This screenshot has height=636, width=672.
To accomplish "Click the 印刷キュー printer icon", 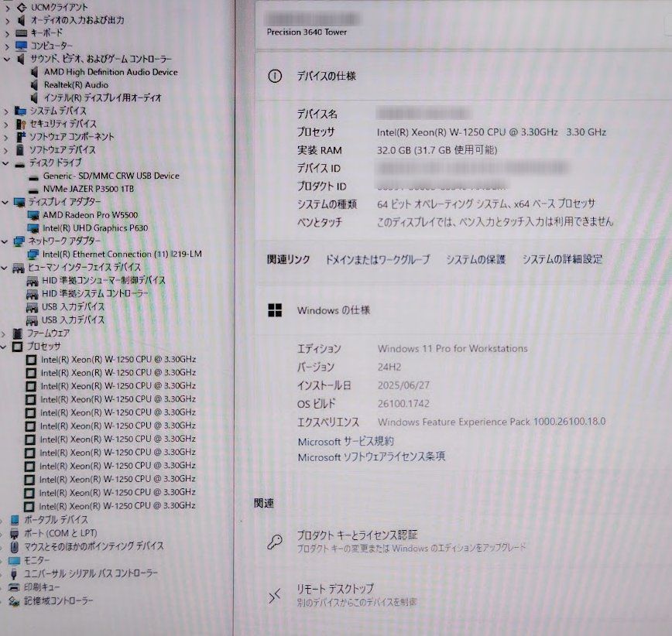I will (x=14, y=587).
